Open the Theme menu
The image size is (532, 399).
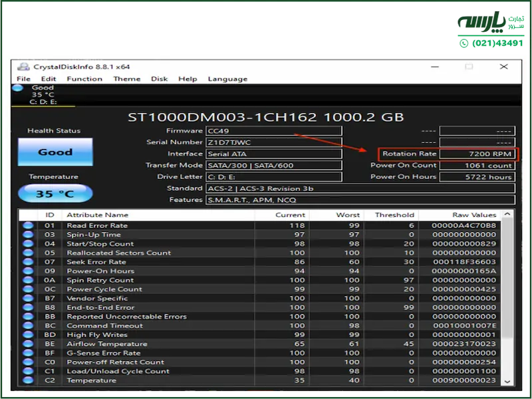pyautogui.click(x=126, y=78)
